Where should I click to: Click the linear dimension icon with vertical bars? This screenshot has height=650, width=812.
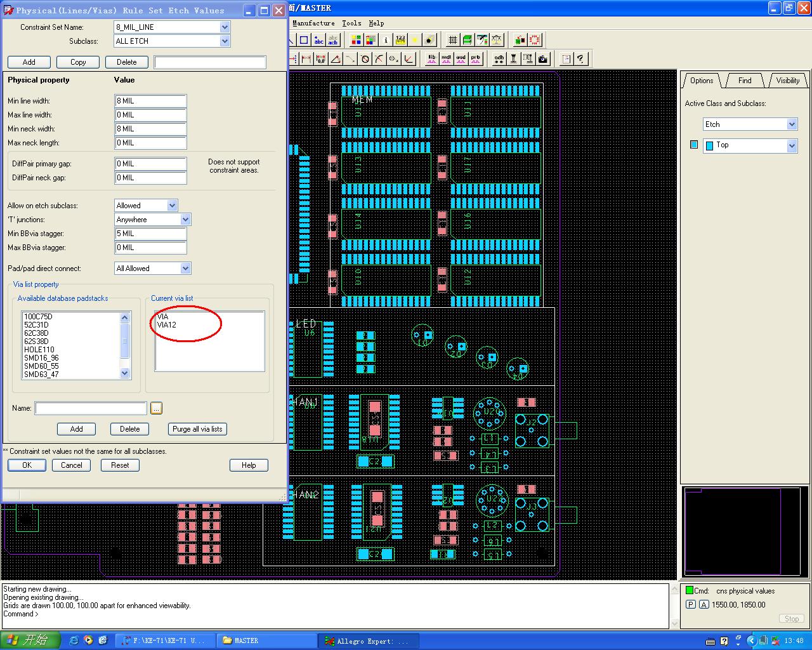pyautogui.click(x=306, y=59)
